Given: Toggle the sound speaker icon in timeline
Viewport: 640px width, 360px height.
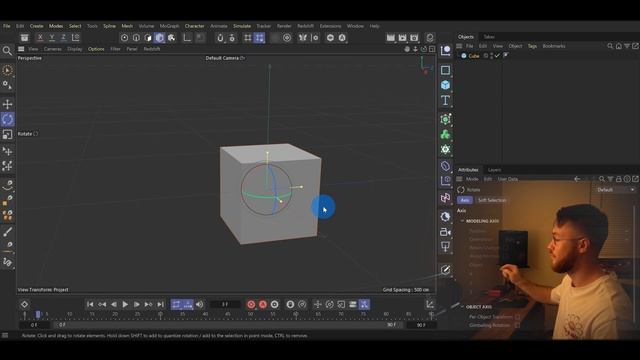Looking at the screenshot, I should pos(200,304).
